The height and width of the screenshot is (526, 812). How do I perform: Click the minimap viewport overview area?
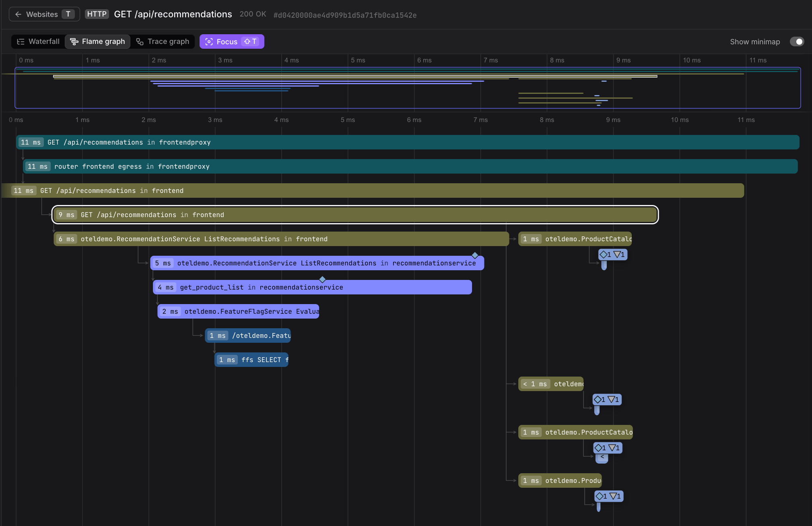point(408,88)
